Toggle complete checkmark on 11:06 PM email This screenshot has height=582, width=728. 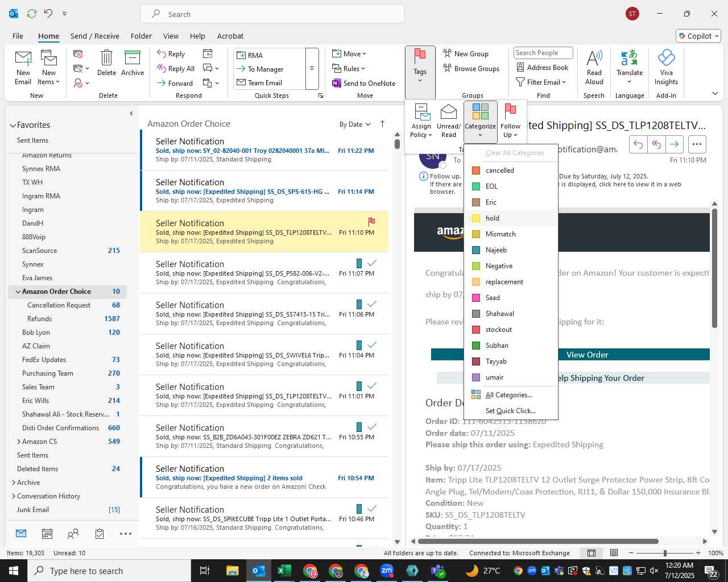372,304
